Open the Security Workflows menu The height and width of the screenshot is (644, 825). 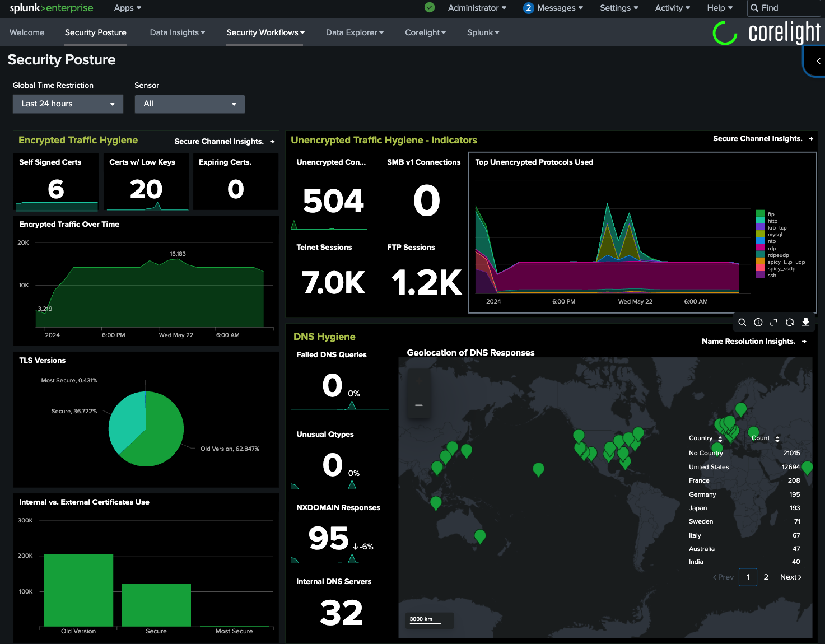click(264, 32)
